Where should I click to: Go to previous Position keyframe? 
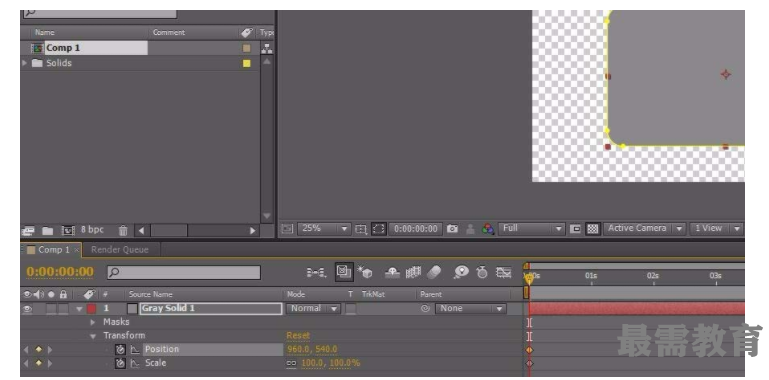(x=26, y=350)
